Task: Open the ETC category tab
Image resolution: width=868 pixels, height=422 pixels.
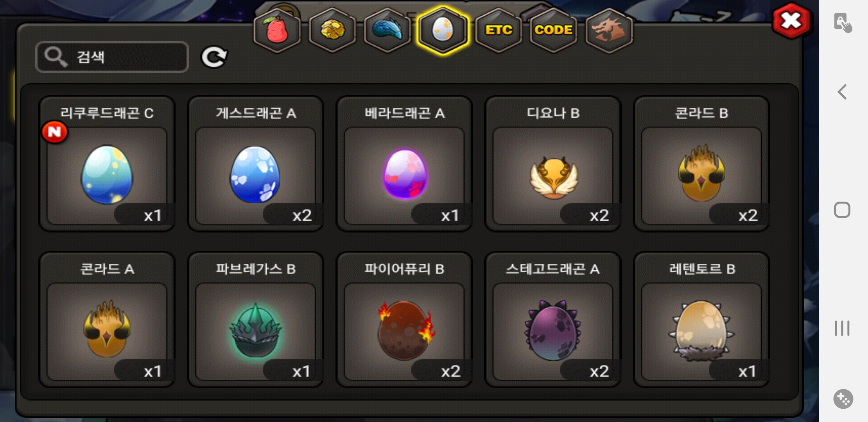Action: [x=499, y=30]
